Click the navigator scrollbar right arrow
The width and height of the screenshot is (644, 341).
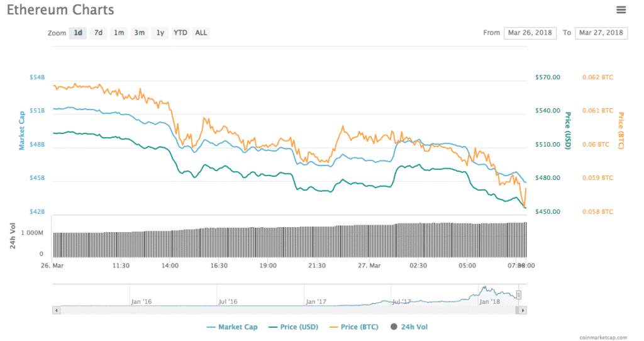[x=523, y=310]
